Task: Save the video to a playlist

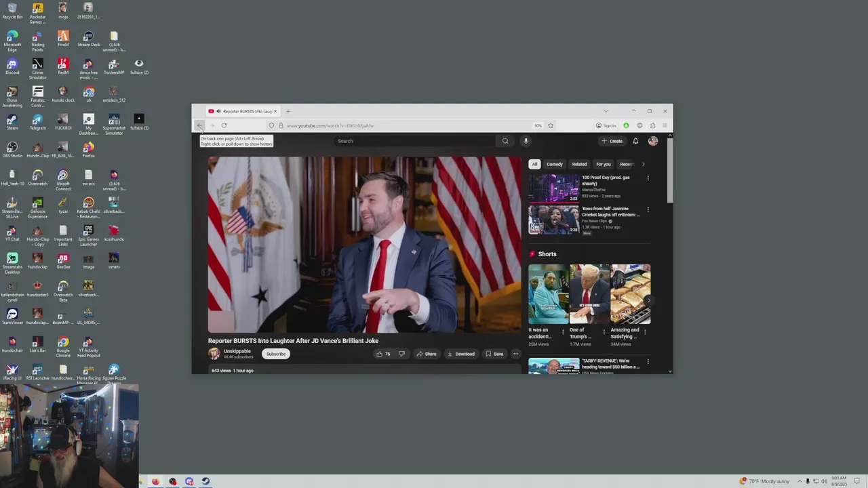Action: [494, 354]
